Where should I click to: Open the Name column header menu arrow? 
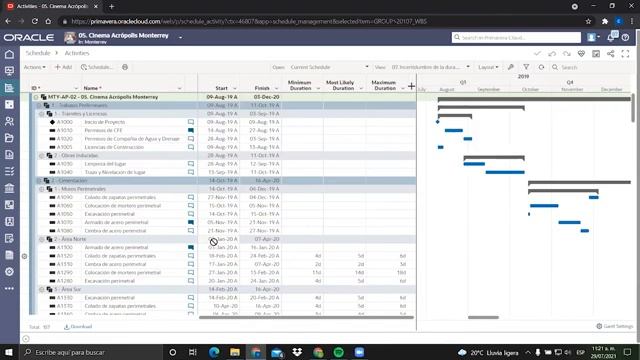click(180, 89)
